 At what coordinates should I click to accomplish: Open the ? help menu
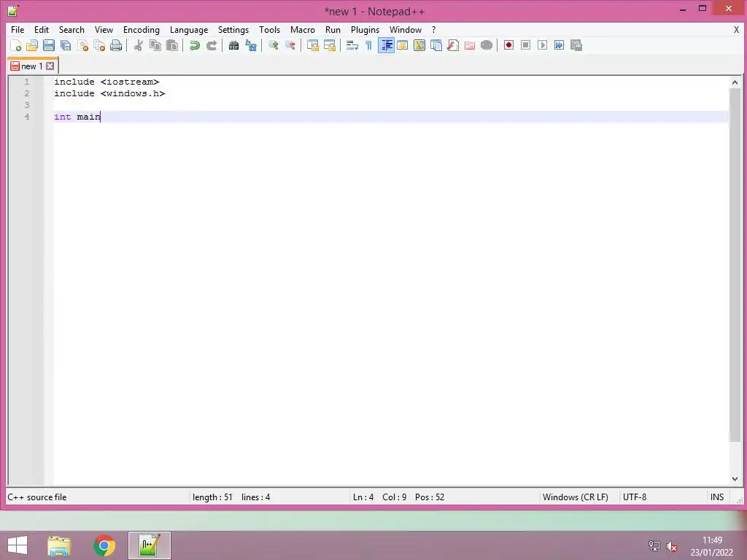pos(433,29)
